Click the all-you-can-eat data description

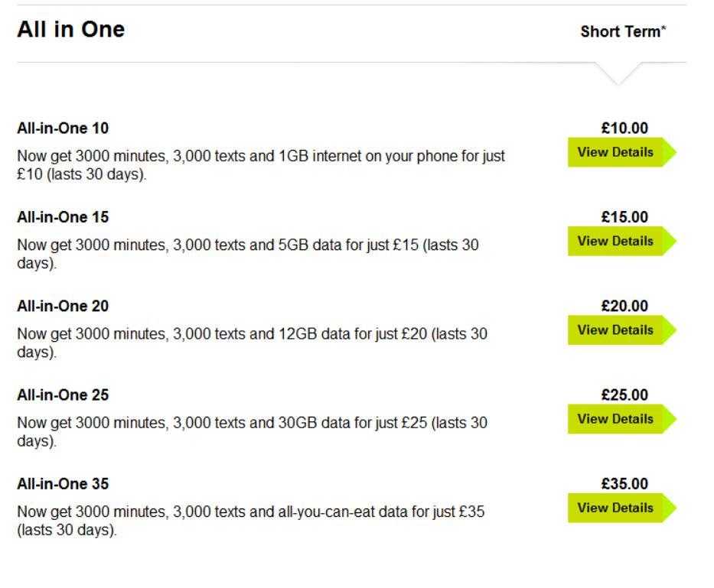pyautogui.click(x=253, y=520)
